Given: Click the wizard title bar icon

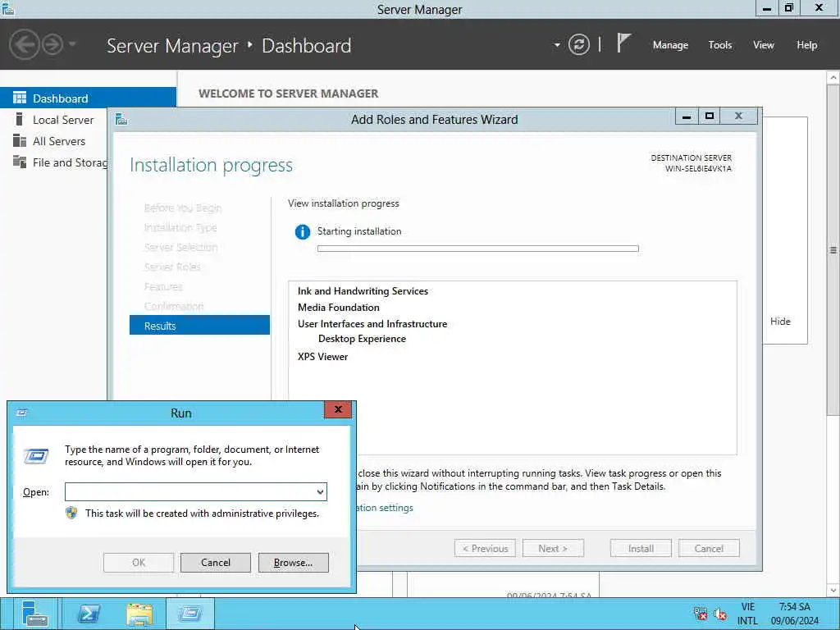Looking at the screenshot, I should coord(121,119).
